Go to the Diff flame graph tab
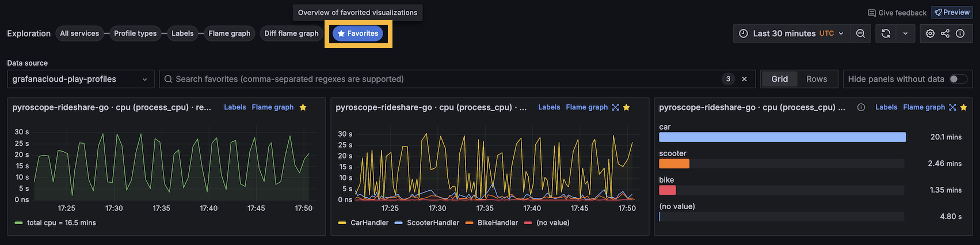This screenshot has height=245, width=980. click(291, 33)
